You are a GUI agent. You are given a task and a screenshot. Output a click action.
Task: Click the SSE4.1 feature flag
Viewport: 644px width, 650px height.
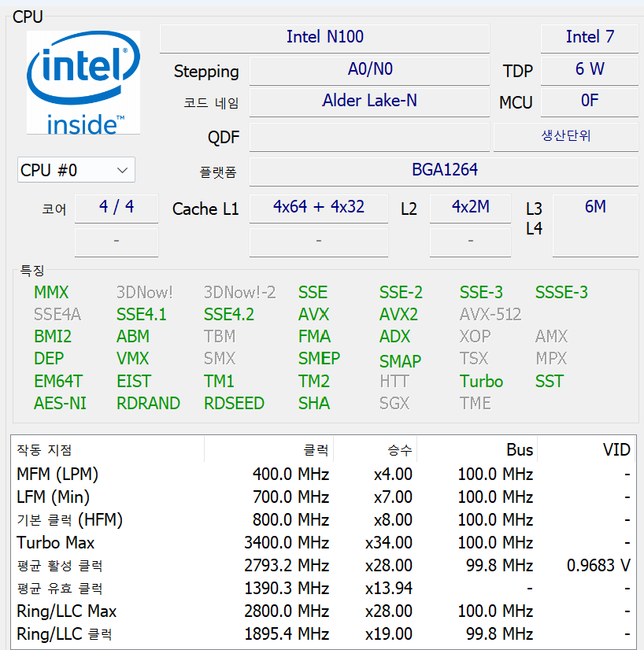pyautogui.click(x=141, y=315)
